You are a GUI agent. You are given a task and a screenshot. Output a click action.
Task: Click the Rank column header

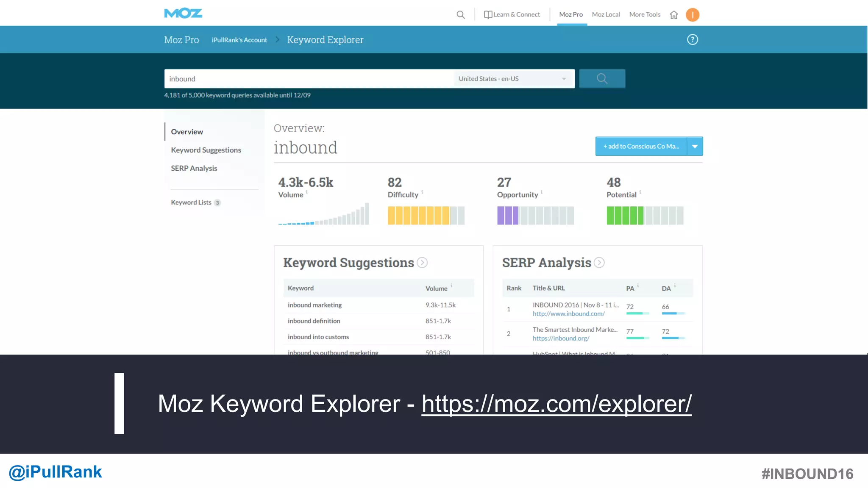[x=514, y=288]
